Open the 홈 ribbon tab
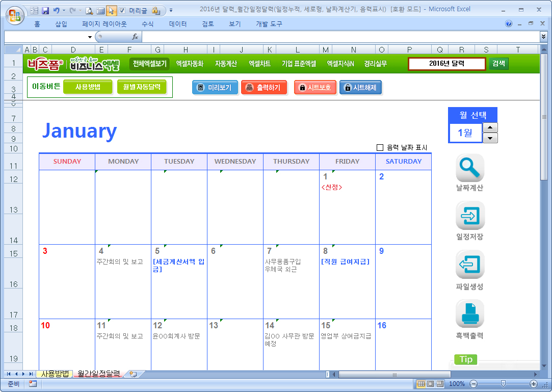This screenshot has height=392, width=552. click(x=37, y=24)
